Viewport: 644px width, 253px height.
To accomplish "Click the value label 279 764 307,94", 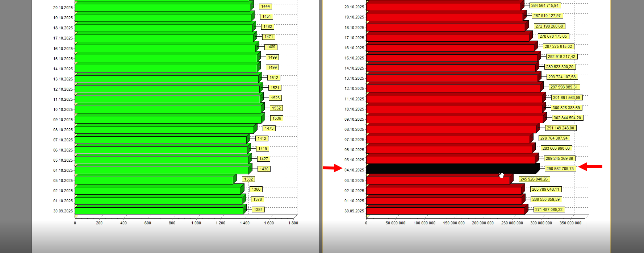I will pos(554,138).
